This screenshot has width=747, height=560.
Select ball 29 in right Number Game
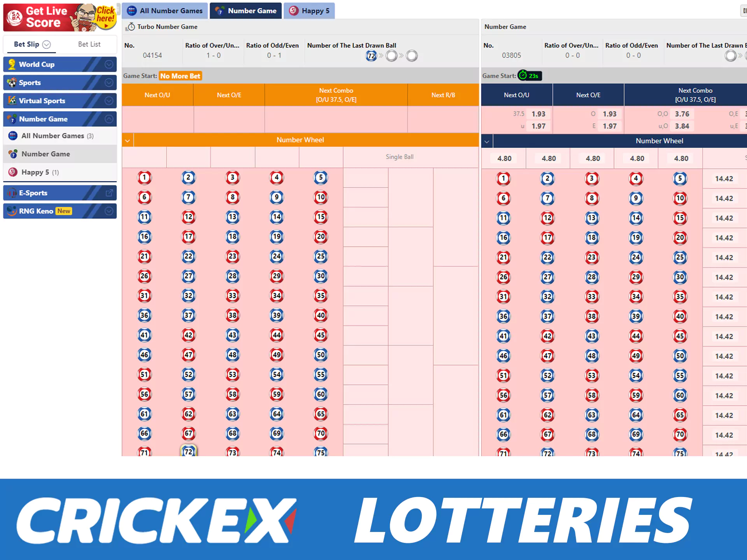[x=636, y=277]
